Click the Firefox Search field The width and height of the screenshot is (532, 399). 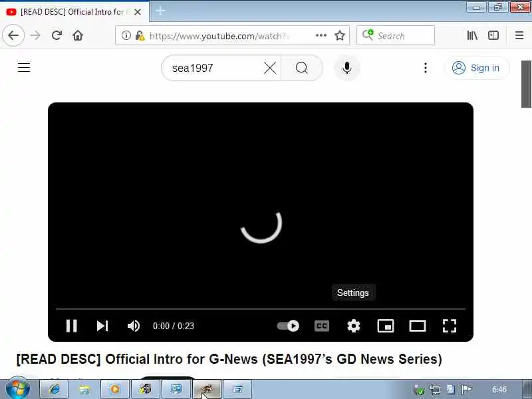(396, 35)
